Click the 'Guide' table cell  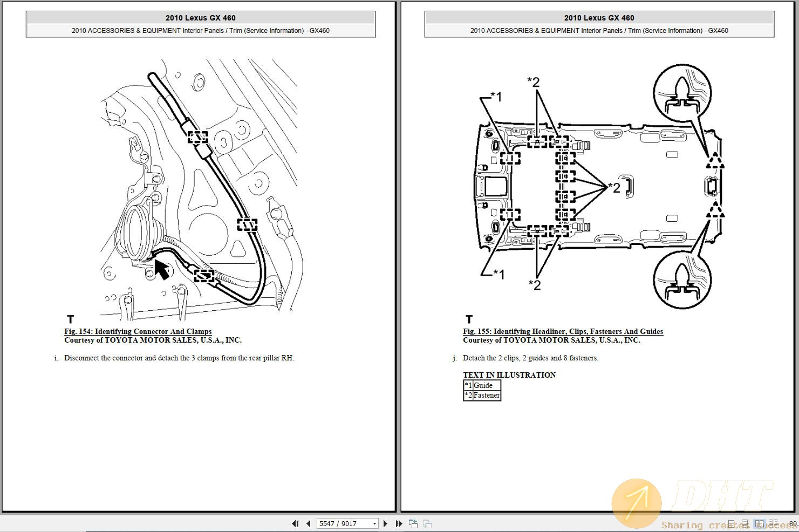point(487,385)
